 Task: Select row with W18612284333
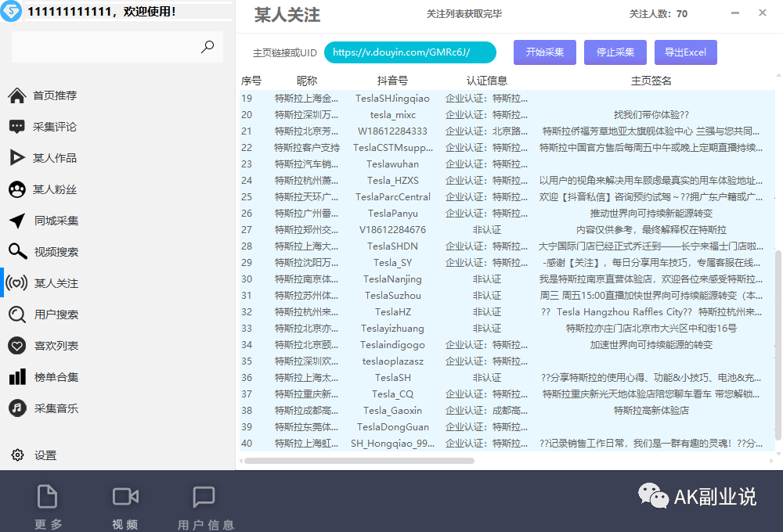click(507, 131)
